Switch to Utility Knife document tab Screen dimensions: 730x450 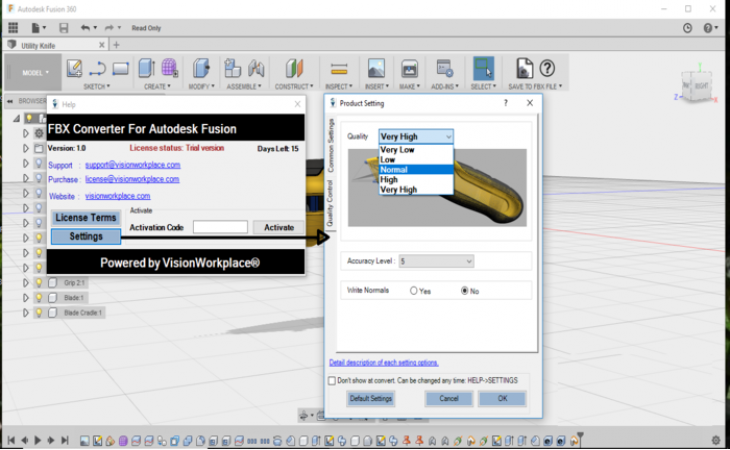[56, 45]
